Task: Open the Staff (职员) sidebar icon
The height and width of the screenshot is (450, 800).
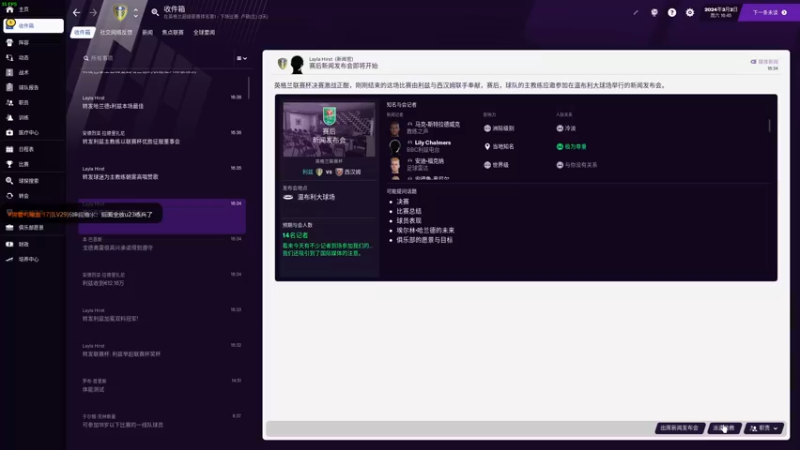Action: tap(10, 103)
